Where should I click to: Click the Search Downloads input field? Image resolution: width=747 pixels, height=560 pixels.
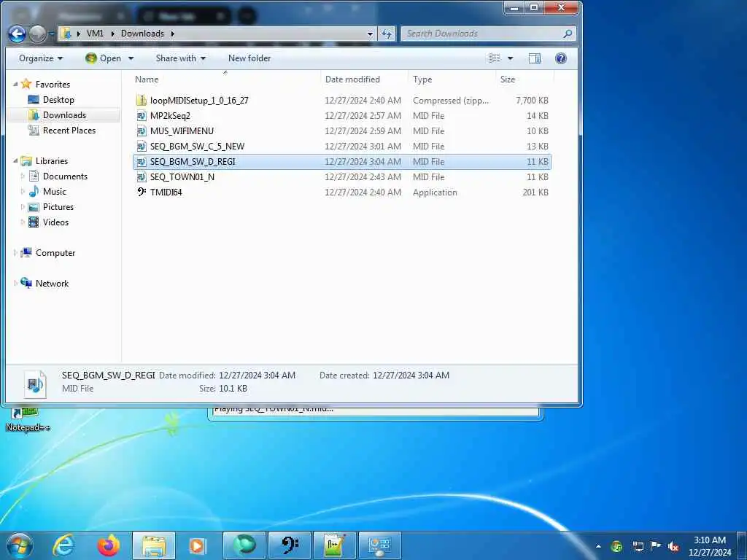(481, 34)
